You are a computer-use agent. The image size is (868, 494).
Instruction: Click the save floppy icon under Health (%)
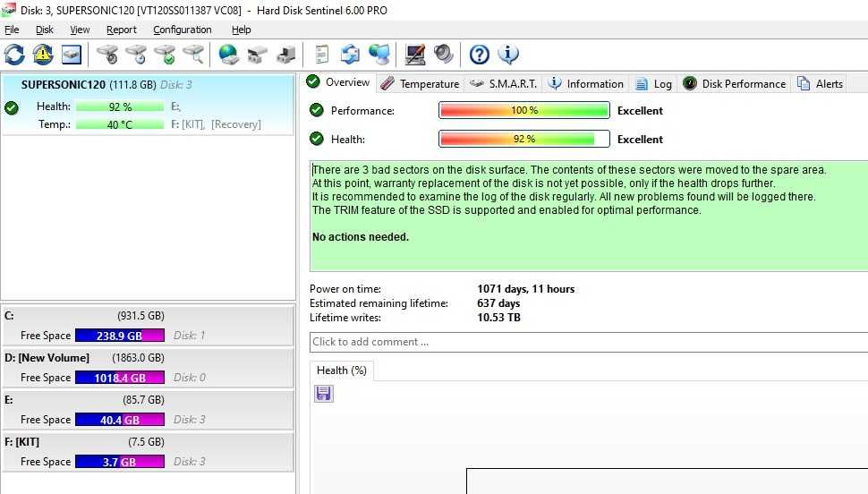click(x=323, y=394)
